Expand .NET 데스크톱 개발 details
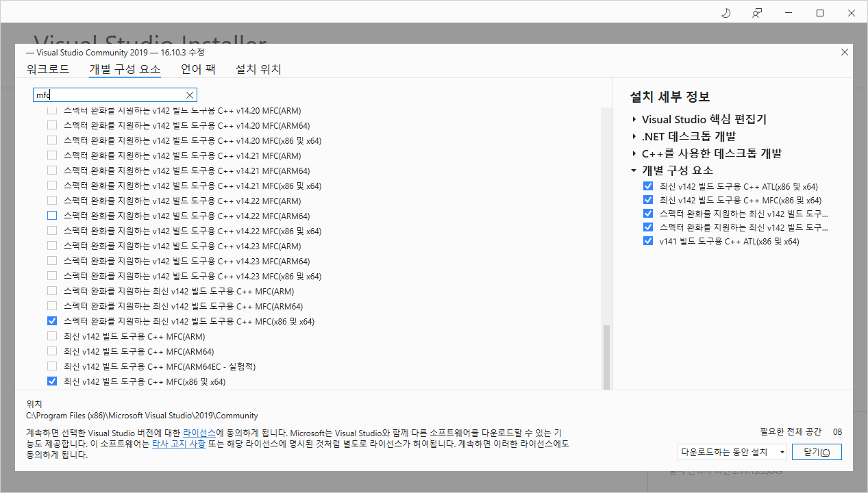 (x=634, y=136)
